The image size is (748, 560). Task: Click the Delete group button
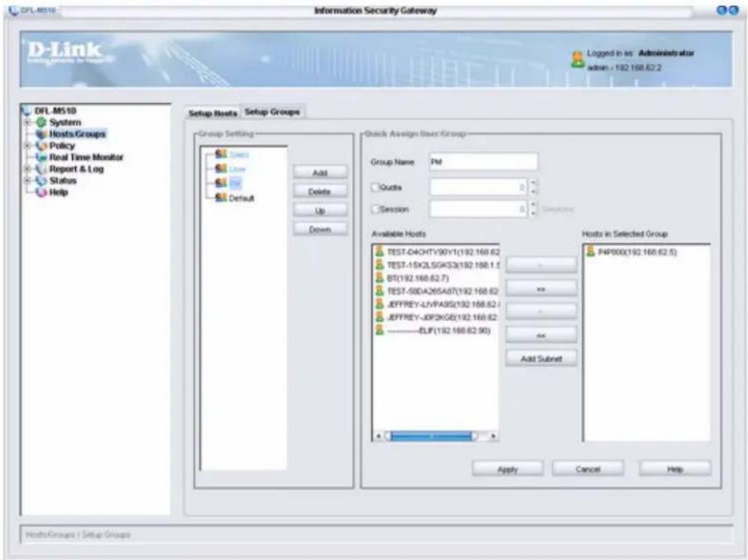[320, 191]
